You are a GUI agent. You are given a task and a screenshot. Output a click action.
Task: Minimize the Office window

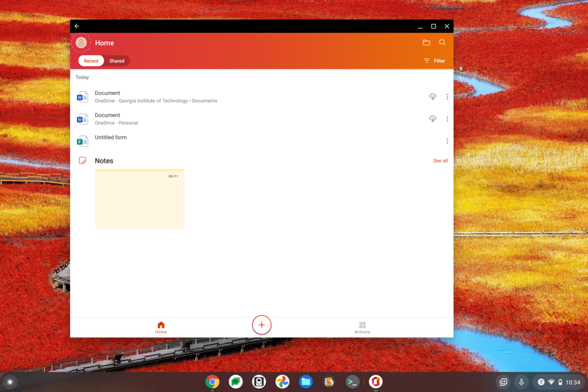tap(420, 26)
